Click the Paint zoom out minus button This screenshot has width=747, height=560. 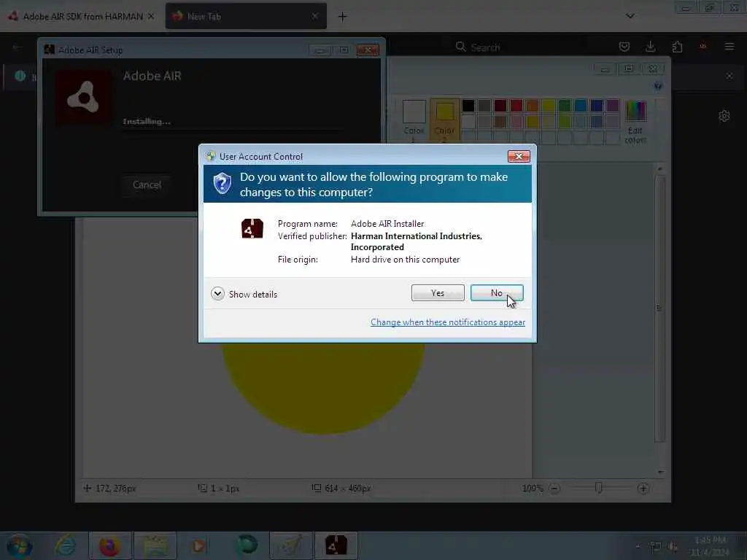554,488
